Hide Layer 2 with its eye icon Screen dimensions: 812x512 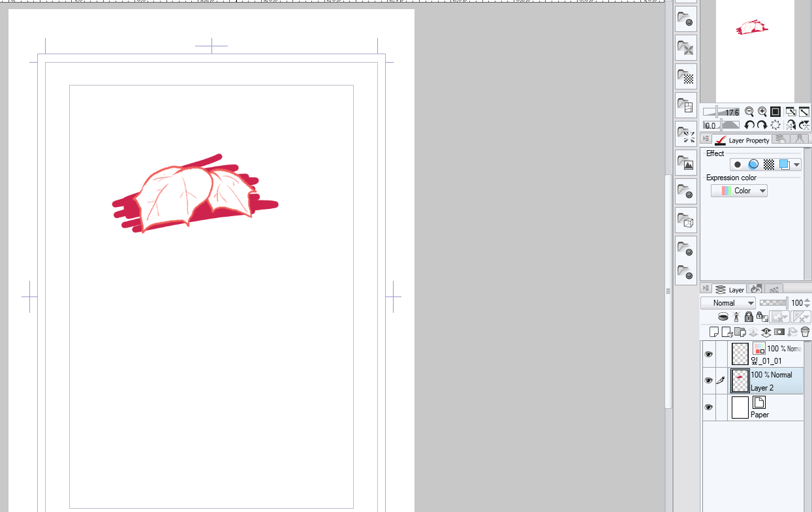click(709, 380)
